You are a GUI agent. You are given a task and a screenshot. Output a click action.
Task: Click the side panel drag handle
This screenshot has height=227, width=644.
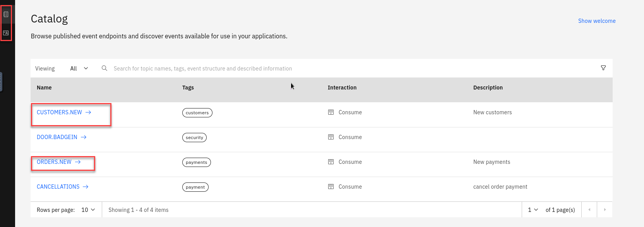pyautogui.click(x=1, y=82)
